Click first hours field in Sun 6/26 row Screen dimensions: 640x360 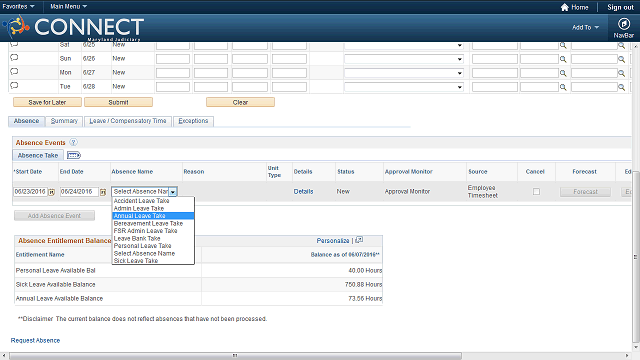173,59
